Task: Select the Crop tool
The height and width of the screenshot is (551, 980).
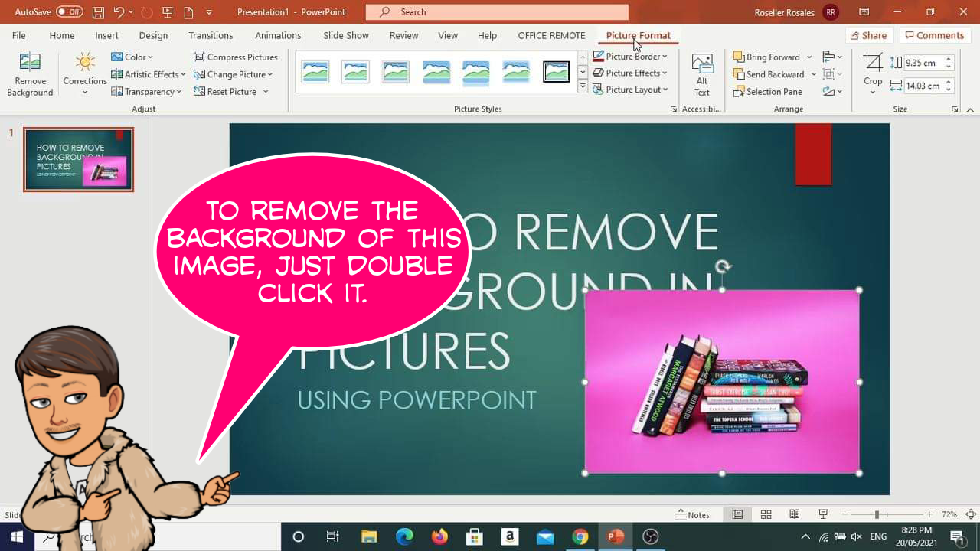Action: tap(873, 73)
